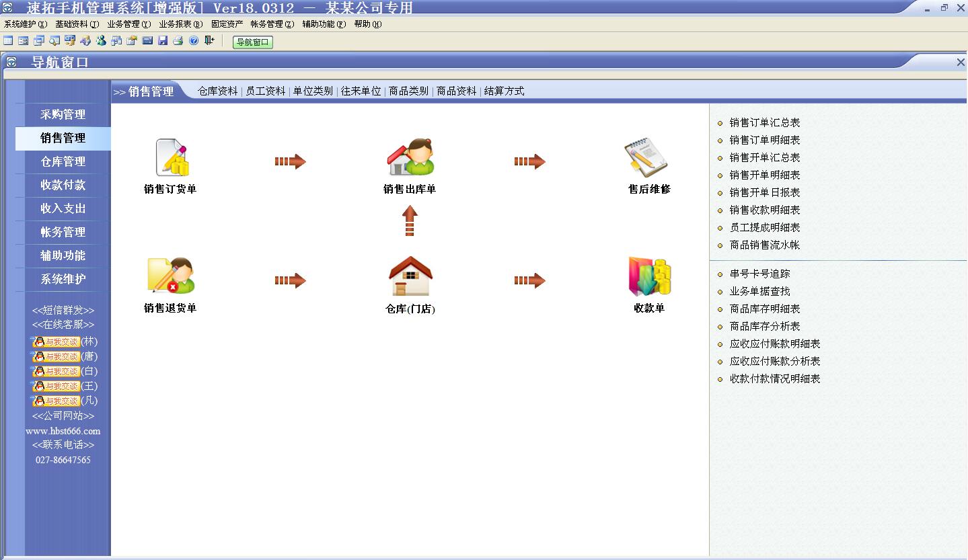
Task: Select 帐务管理 in the sidebar
Action: point(63,232)
